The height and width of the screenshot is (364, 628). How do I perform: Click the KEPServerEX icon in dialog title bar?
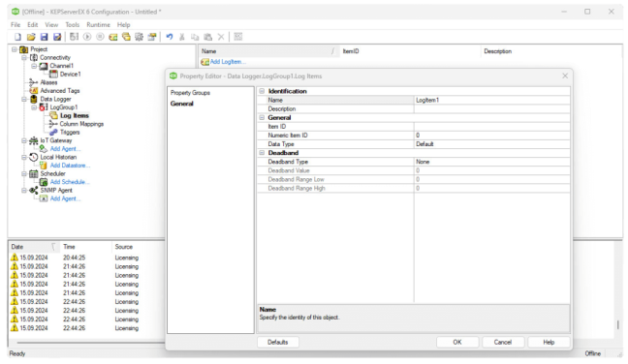coord(173,76)
